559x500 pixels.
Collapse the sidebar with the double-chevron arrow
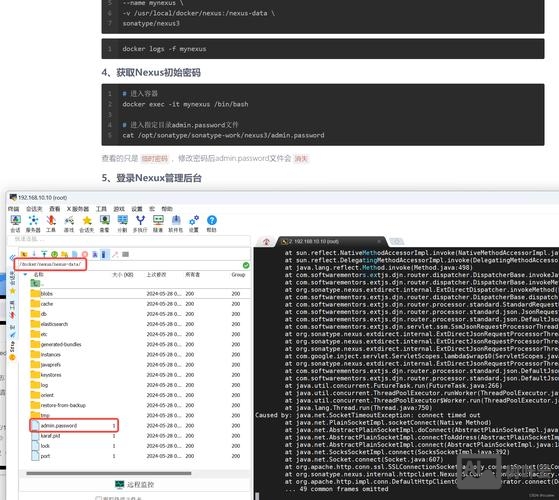click(x=12, y=257)
